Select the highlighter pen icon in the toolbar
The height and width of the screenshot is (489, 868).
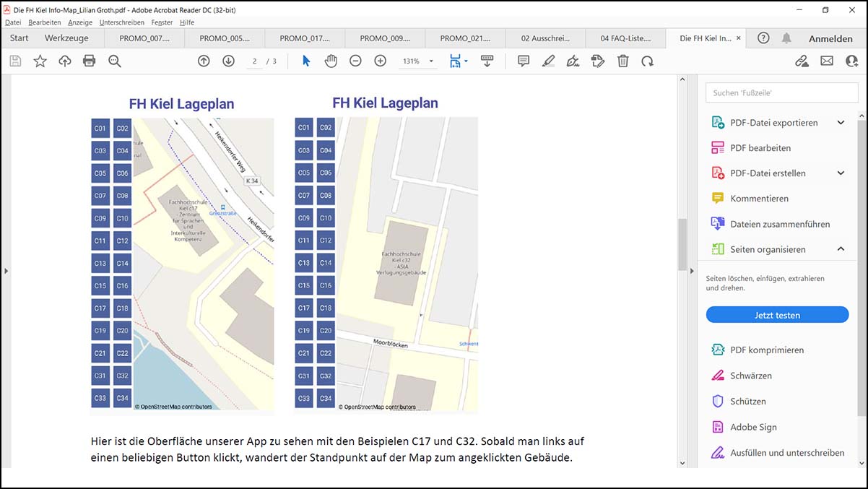(548, 61)
